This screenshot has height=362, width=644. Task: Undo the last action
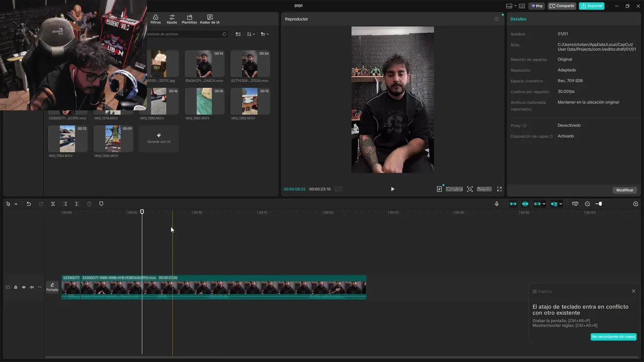(x=29, y=204)
